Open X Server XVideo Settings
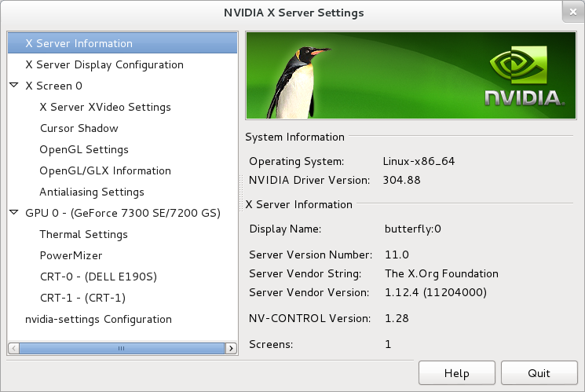Viewport: 585px width, 392px height. point(105,107)
